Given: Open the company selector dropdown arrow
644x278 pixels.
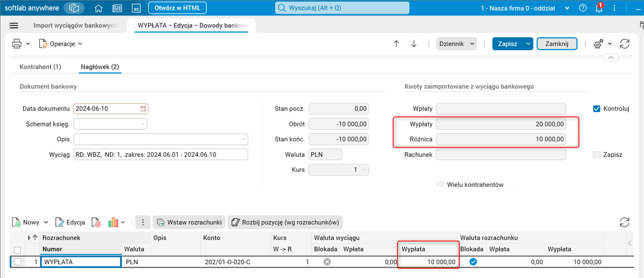Looking at the screenshot, I should [x=567, y=8].
